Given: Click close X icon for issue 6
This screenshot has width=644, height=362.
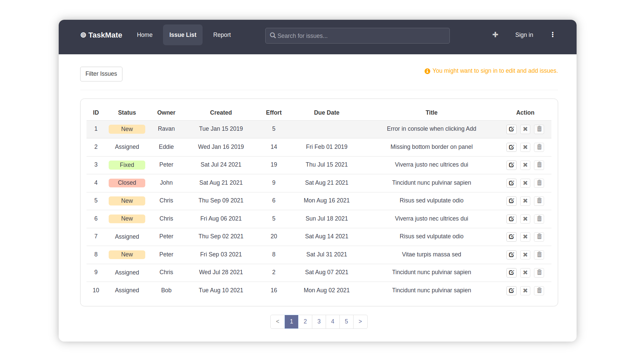Looking at the screenshot, I should (x=525, y=219).
